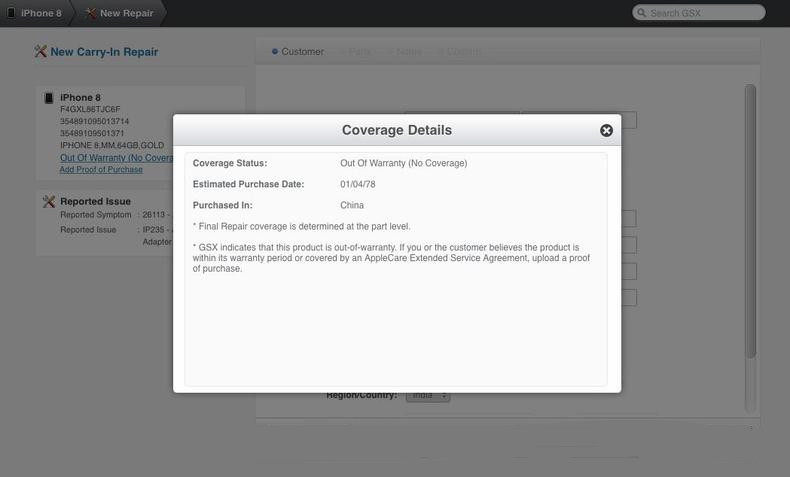790x477 pixels.
Task: Click the Final Repair coverage note text
Action: pyautogui.click(x=301, y=227)
